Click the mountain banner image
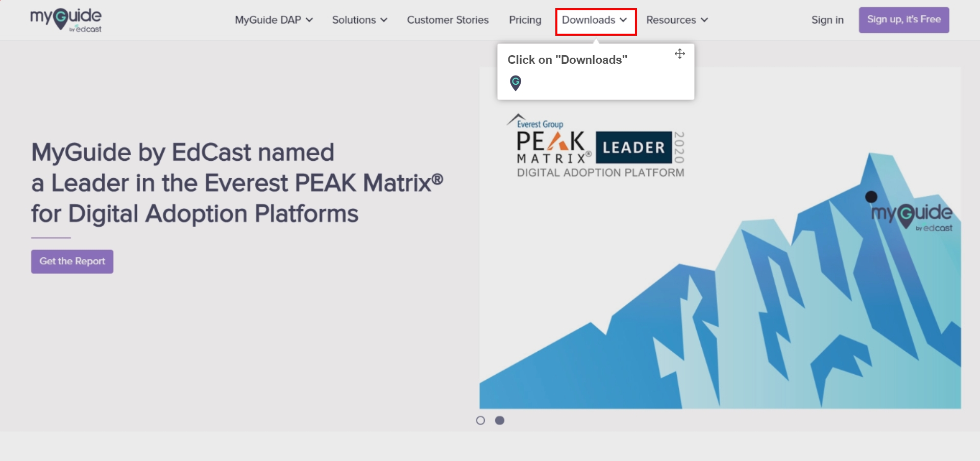 click(x=720, y=238)
